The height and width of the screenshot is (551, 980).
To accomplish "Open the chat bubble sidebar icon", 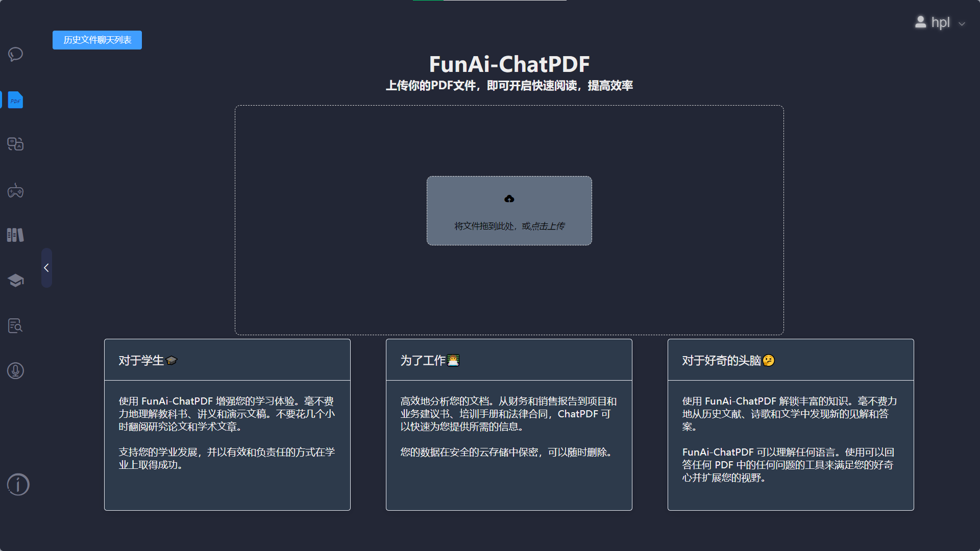I will pos(15,54).
